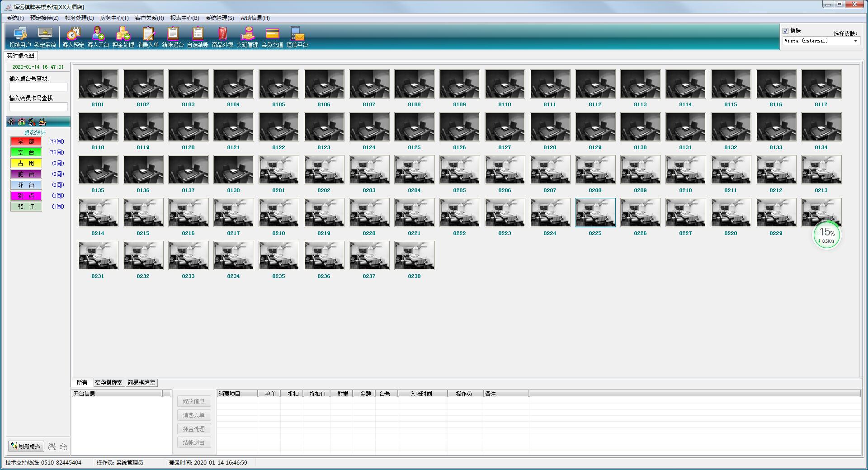Open 交班管理 shift management icon

(x=247, y=37)
